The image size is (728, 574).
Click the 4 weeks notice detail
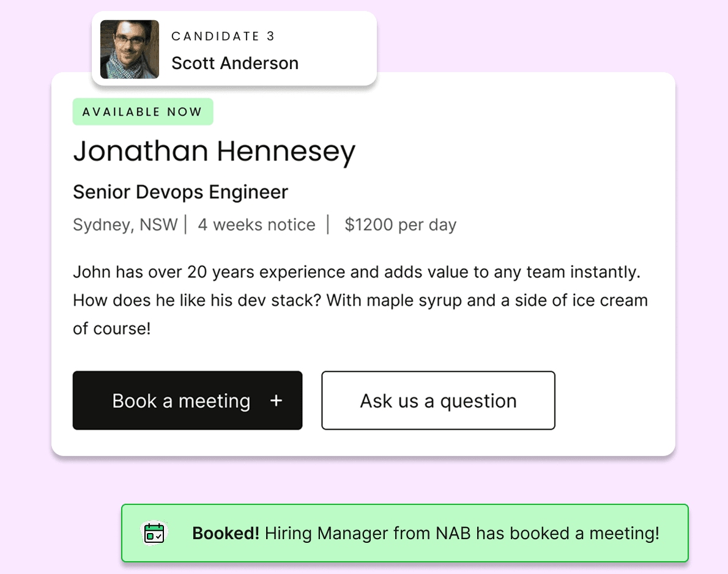click(x=256, y=225)
